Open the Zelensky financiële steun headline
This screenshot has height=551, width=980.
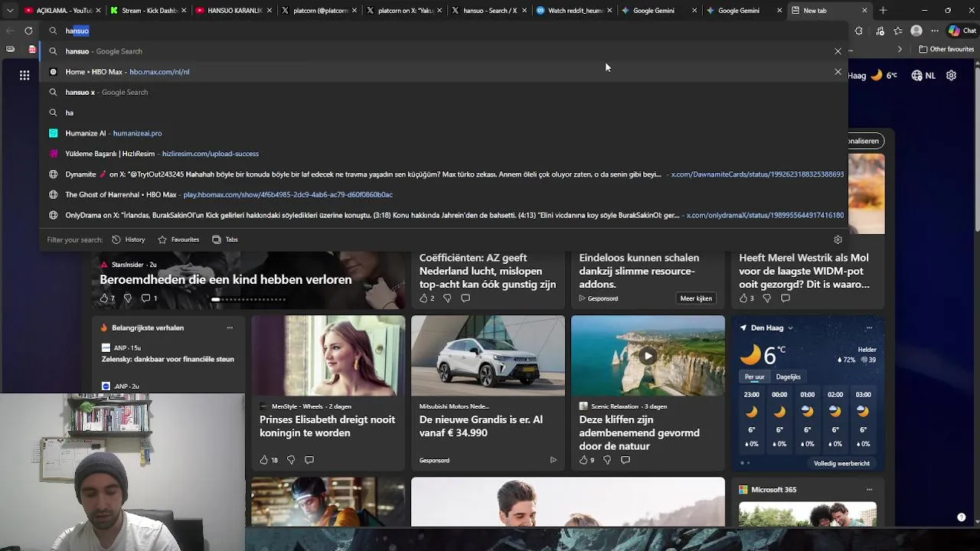tap(168, 359)
